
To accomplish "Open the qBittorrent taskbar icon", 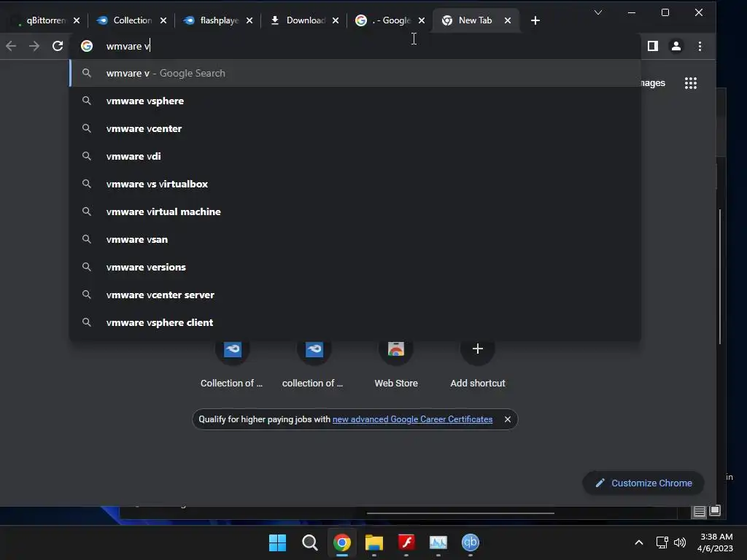I will [x=471, y=542].
